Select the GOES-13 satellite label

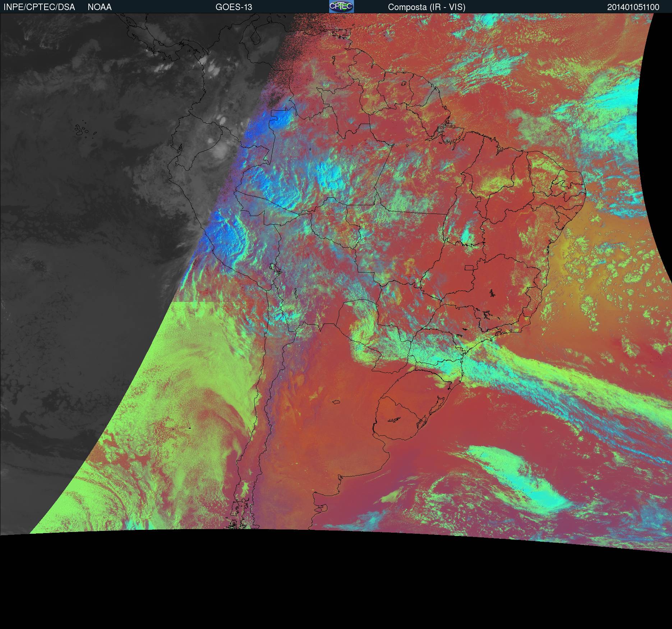(234, 7)
